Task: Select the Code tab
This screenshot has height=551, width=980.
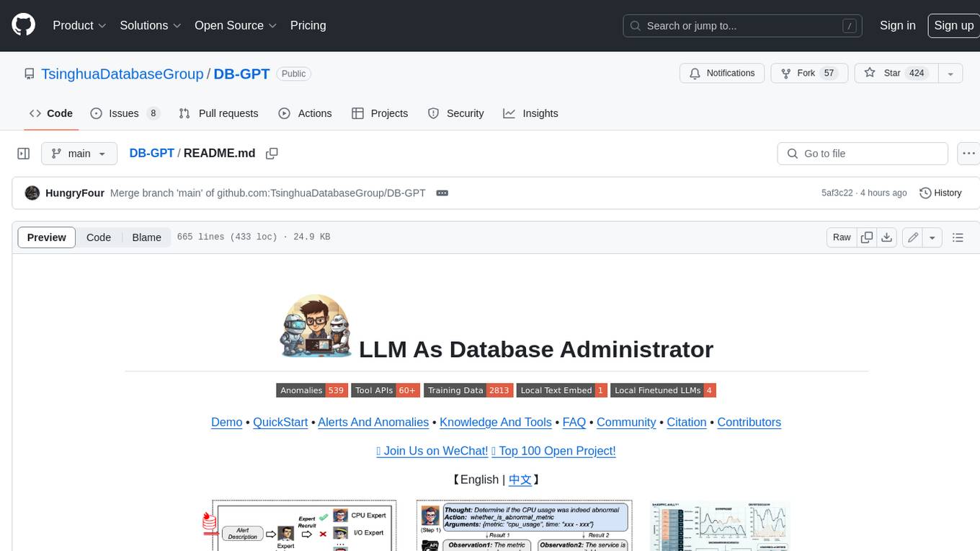Action: (51, 113)
